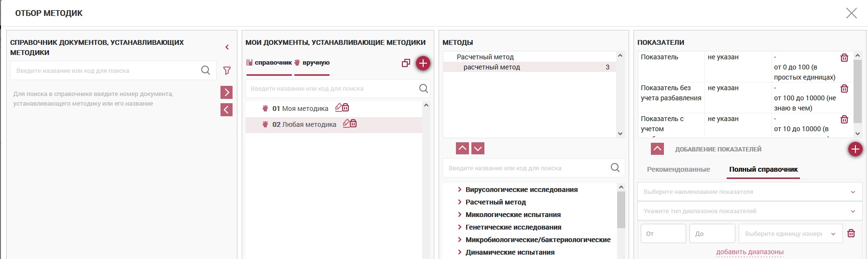
Task: Toggle the 'справочник' source filter
Action: (269, 63)
